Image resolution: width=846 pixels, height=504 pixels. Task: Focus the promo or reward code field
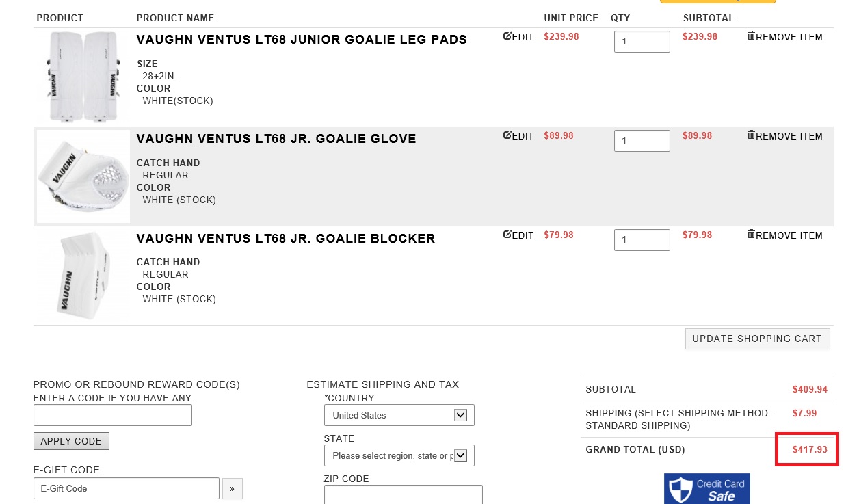(x=113, y=415)
